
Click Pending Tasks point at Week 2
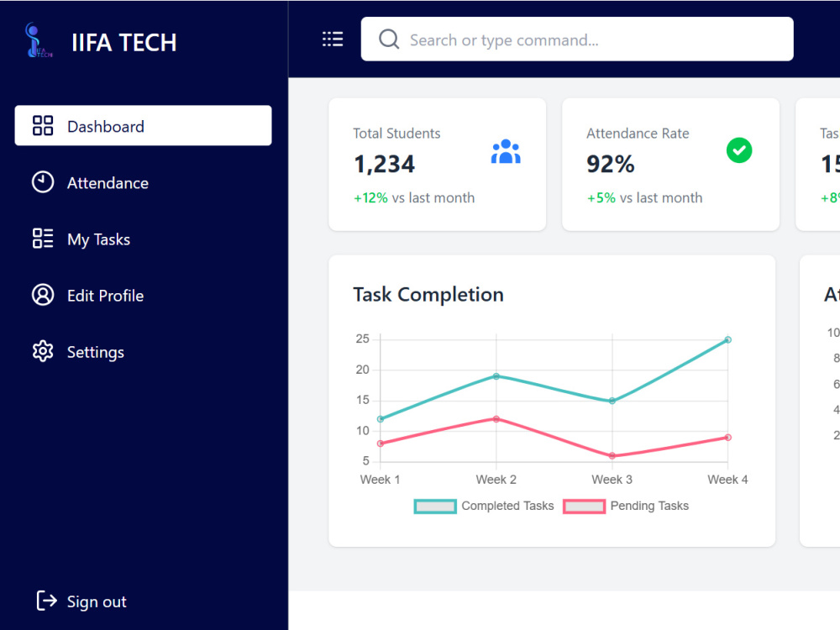click(496, 419)
